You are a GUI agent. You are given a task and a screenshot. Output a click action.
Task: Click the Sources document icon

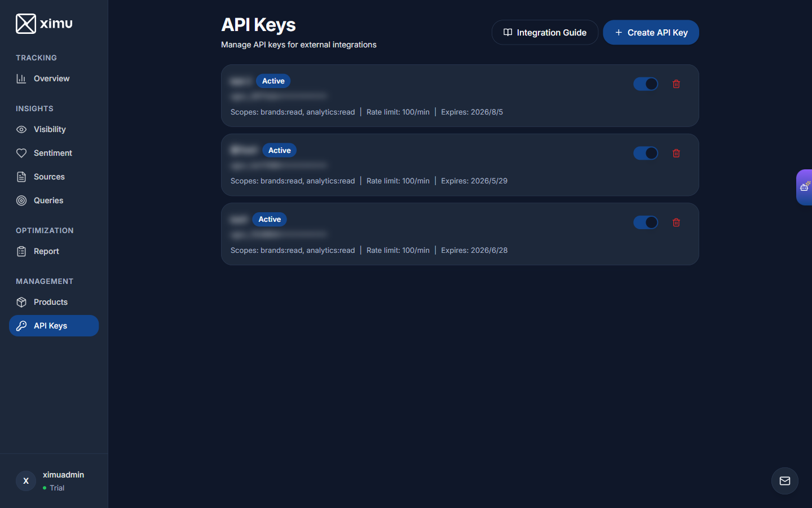[21, 177]
